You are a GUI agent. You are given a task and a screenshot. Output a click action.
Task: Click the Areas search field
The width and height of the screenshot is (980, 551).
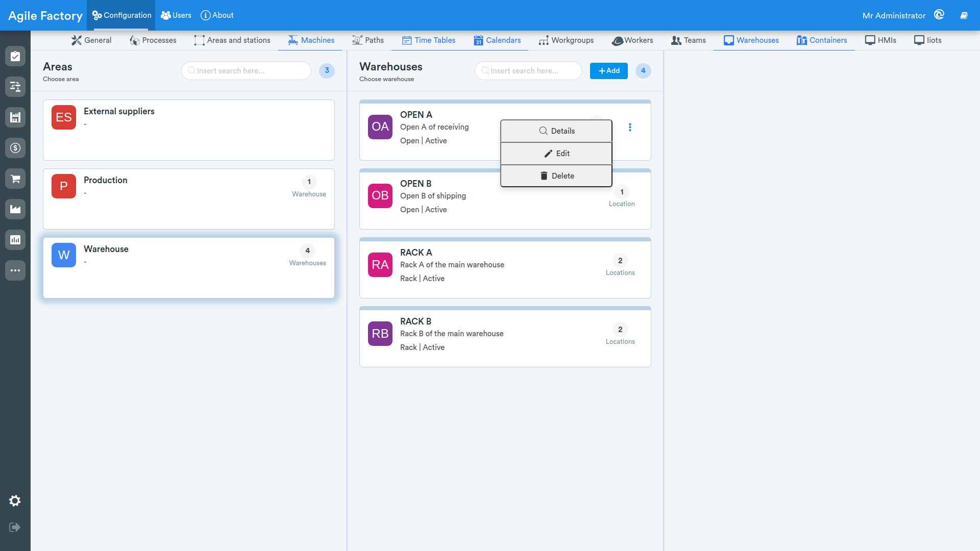(x=246, y=71)
